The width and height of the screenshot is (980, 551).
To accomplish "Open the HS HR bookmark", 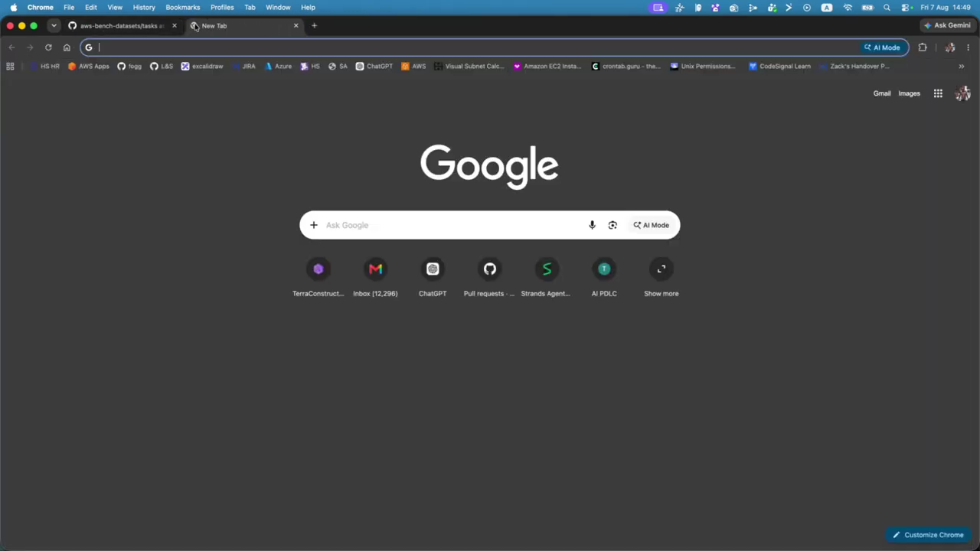I will [44, 67].
